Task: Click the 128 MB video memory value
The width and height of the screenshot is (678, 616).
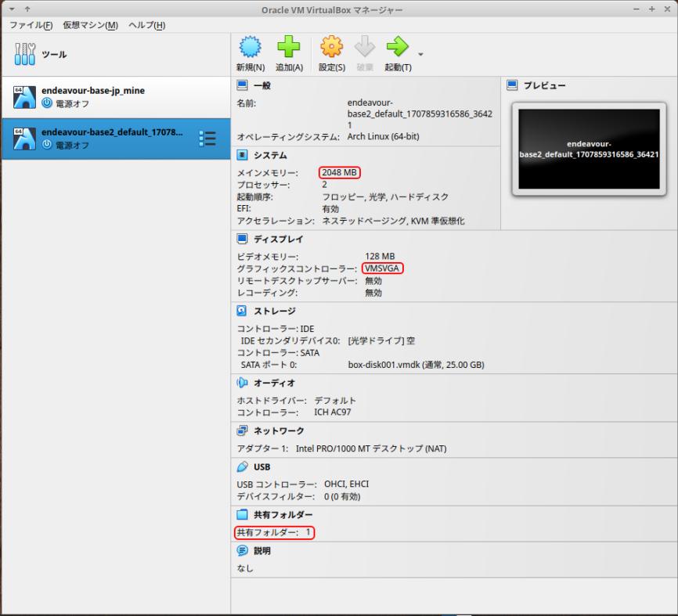Action: (x=380, y=257)
